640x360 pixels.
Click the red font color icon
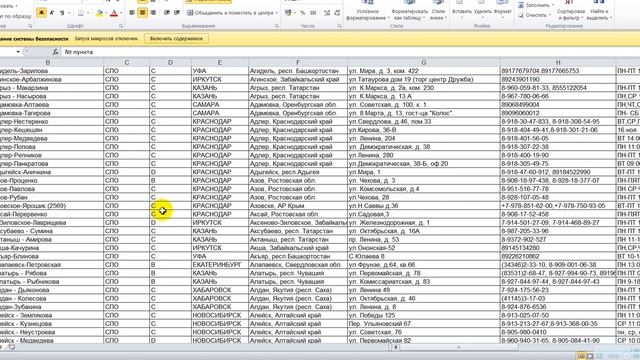114,13
